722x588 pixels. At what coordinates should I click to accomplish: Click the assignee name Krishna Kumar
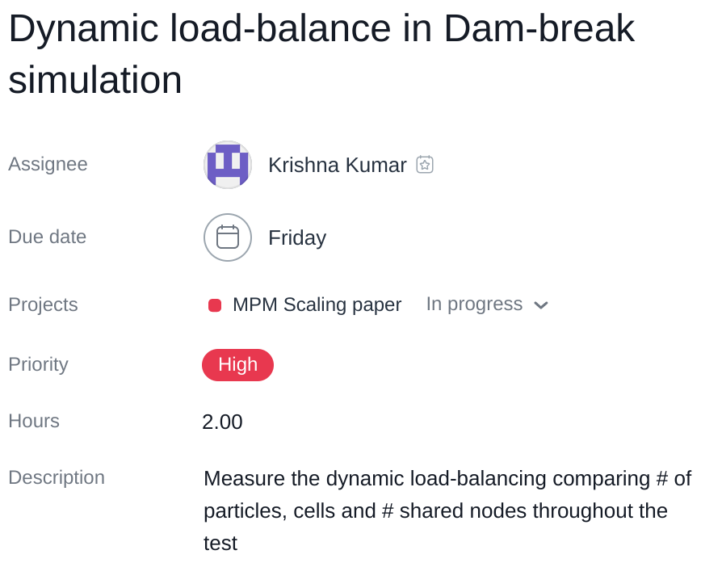338,165
